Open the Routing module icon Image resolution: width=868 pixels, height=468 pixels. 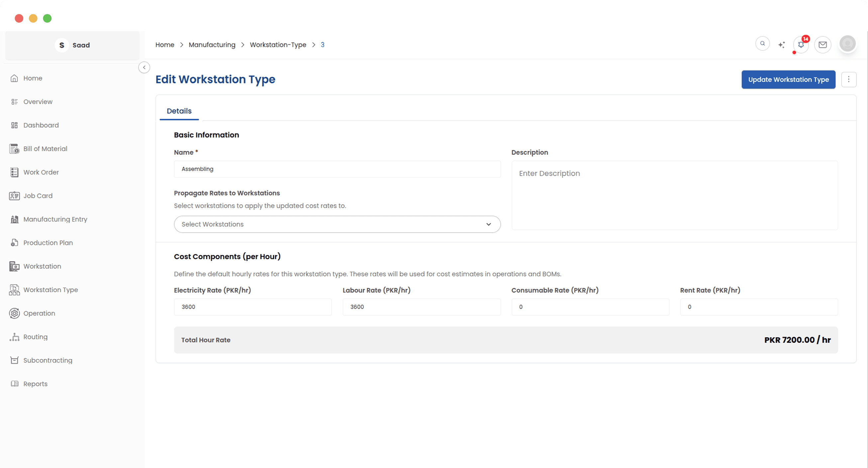(x=14, y=337)
